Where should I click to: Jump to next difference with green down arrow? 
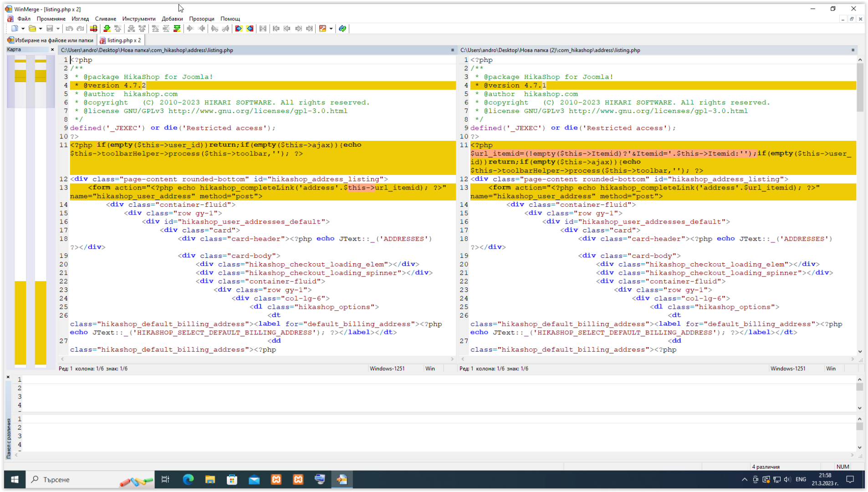click(x=107, y=29)
